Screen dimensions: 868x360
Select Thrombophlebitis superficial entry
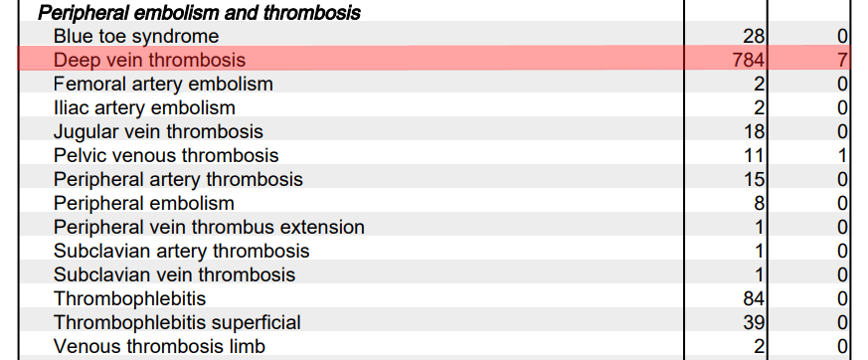177,322
